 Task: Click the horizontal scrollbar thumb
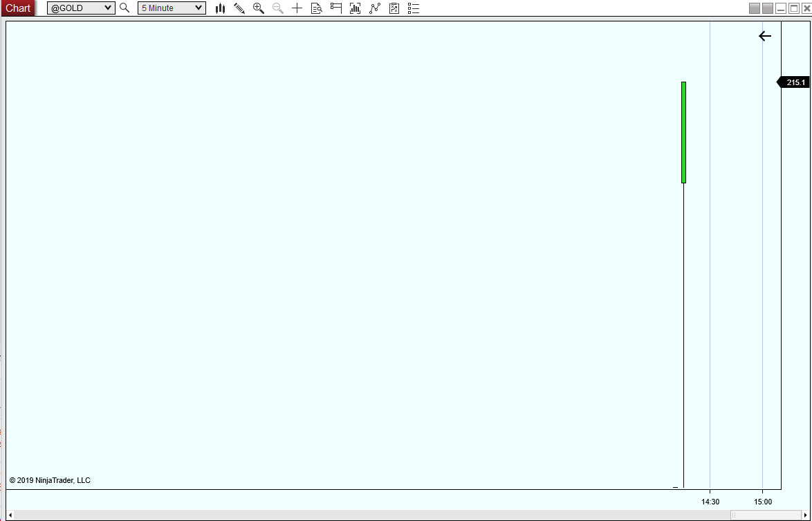click(x=766, y=515)
